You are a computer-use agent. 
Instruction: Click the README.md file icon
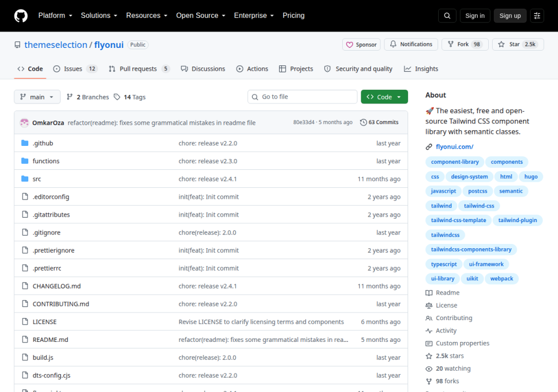(25, 339)
